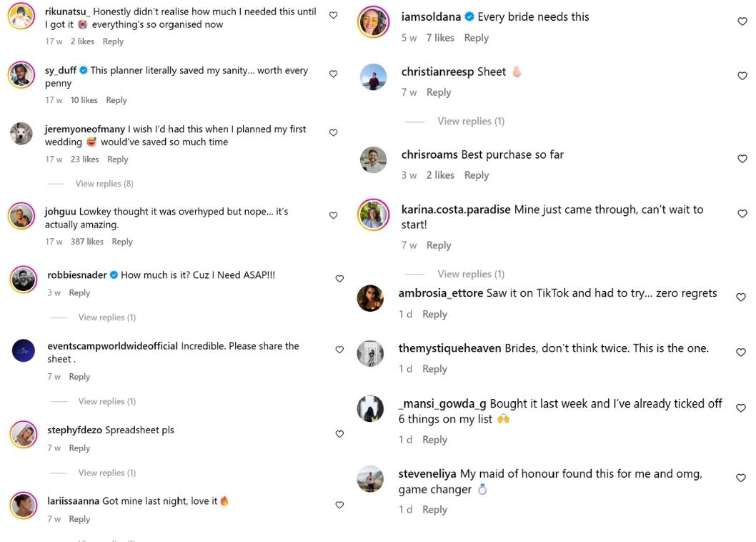Image resolution: width=756 pixels, height=542 pixels.
Task: Like rikunatsu_'s comment with the heart
Action: [333, 15]
